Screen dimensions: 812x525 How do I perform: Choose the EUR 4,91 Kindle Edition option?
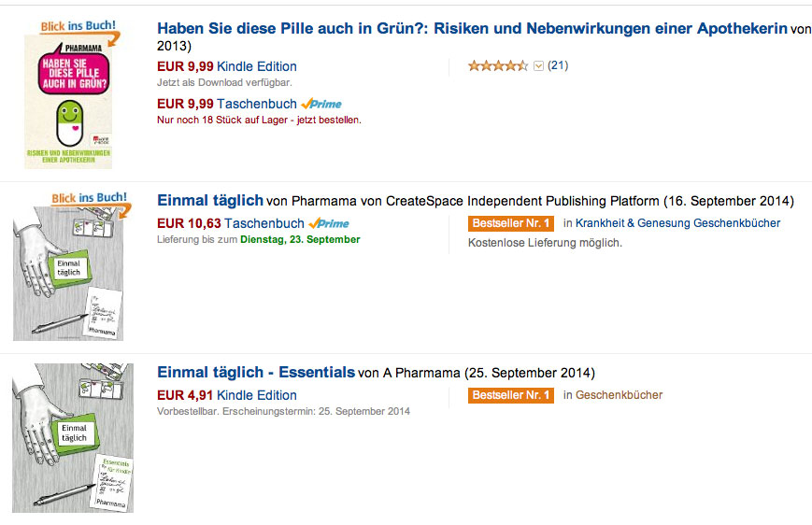click(256, 395)
